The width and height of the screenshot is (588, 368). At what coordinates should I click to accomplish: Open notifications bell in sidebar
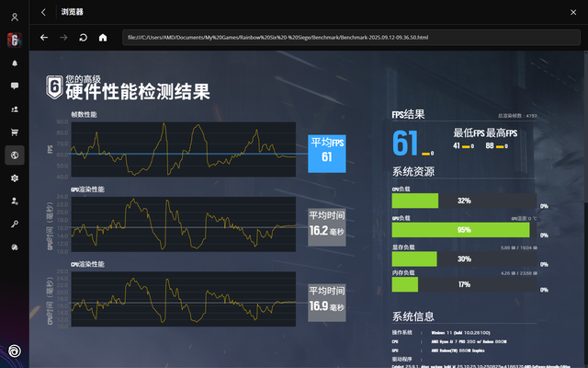15,63
